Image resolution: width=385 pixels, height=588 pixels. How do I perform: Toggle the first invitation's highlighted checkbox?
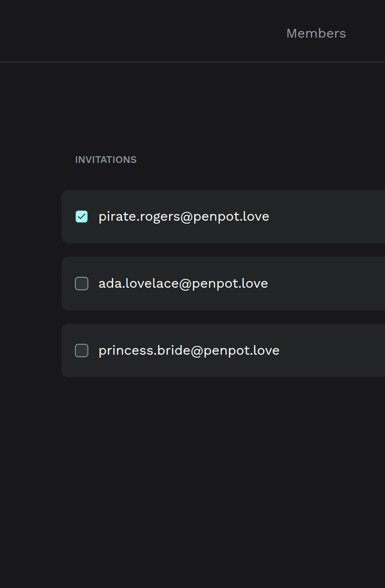coord(82,217)
